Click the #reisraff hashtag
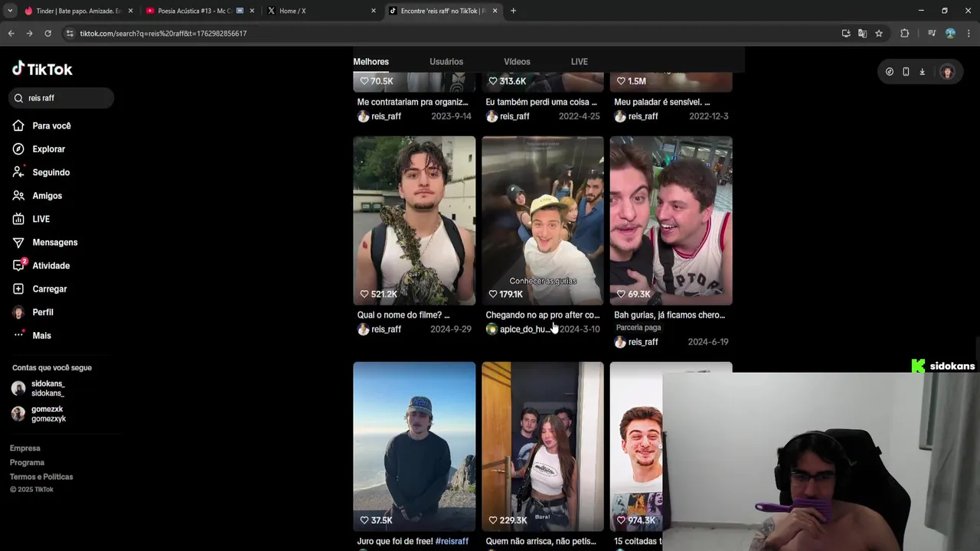 click(452, 541)
